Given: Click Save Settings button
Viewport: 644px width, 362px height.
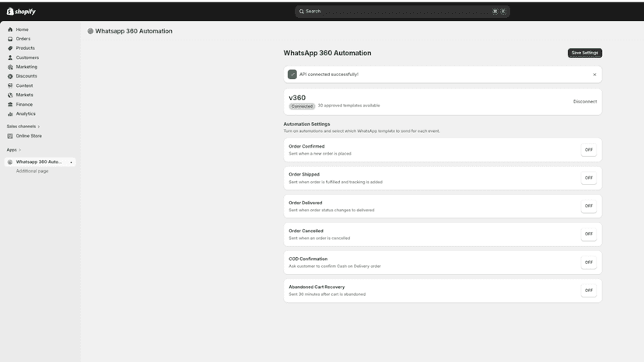Looking at the screenshot, I should click(x=584, y=53).
